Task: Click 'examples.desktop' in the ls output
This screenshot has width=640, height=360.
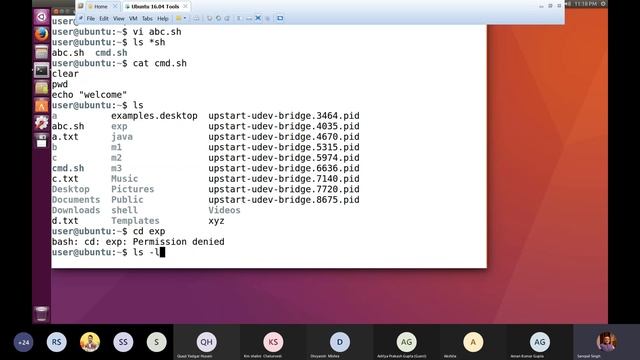Action: pos(154,116)
